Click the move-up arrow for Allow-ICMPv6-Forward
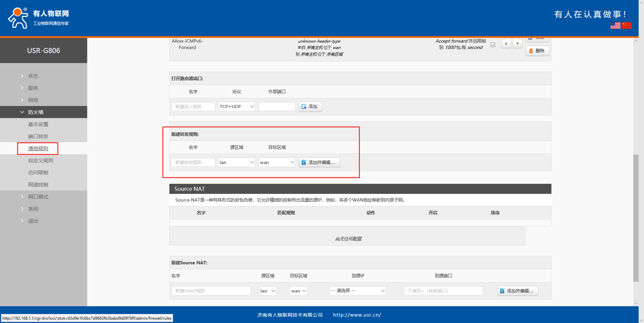This screenshot has height=323, width=644. click(x=506, y=44)
